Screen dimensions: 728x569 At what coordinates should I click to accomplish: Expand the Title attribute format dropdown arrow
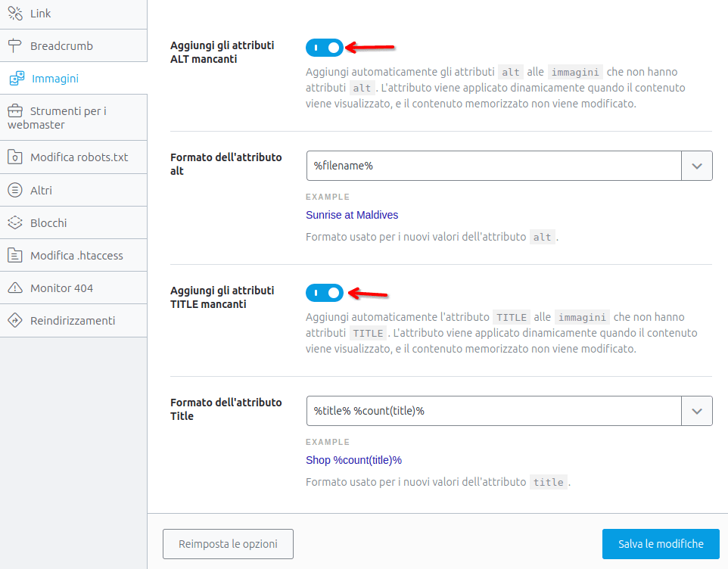[697, 411]
